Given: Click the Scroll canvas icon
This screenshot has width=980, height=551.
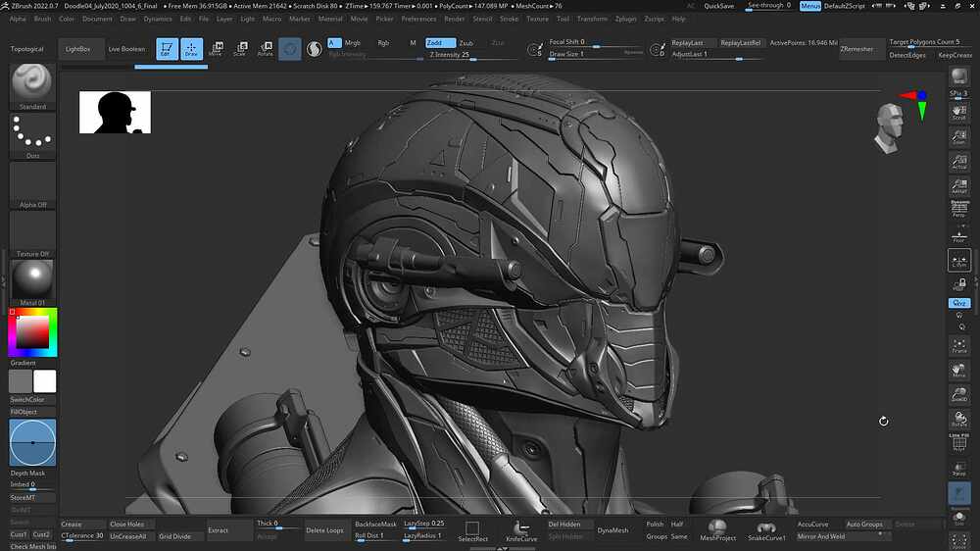Looking at the screenshot, I should pyautogui.click(x=958, y=113).
